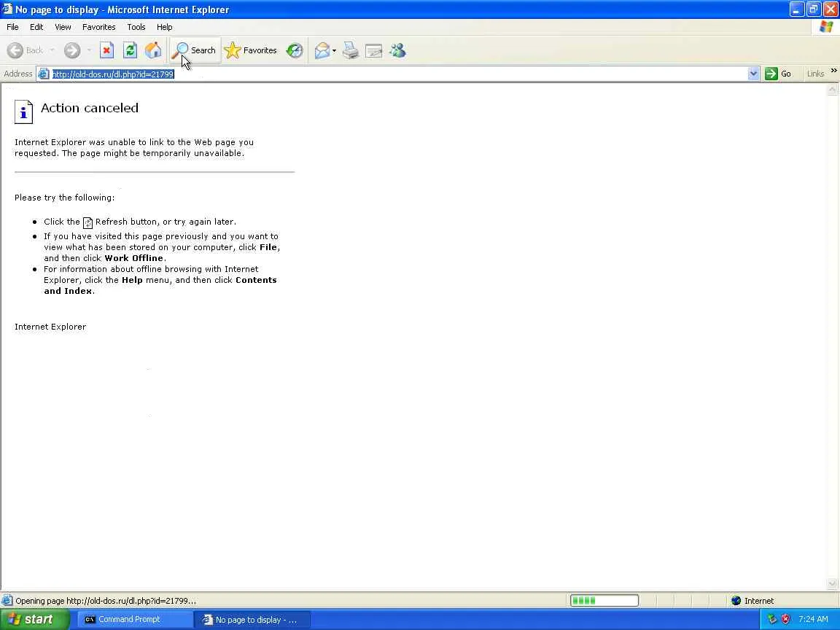Open the View menu

click(x=63, y=27)
